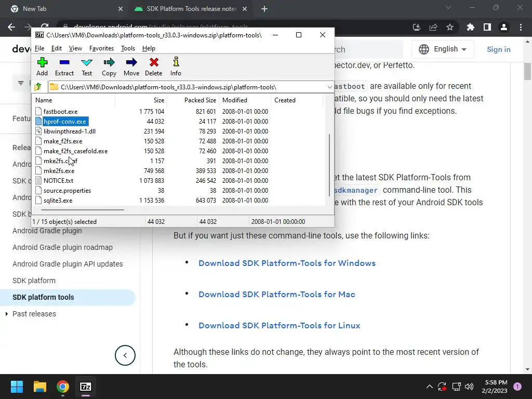Expand the 7-Zip address path dropdown
The width and height of the screenshot is (532, 399).
[x=329, y=87]
